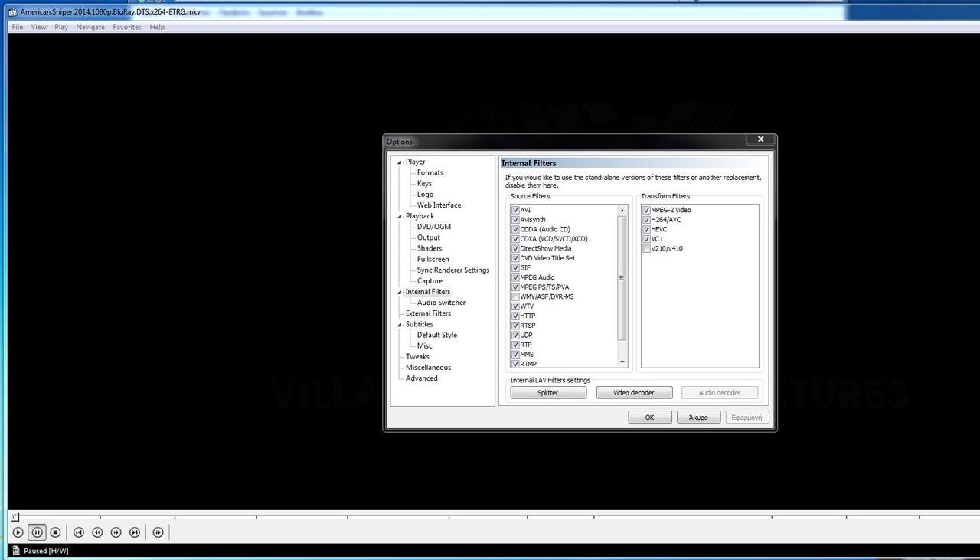The image size is (980, 560).
Task: Click the seek bar at the beginning
Action: tap(17, 516)
